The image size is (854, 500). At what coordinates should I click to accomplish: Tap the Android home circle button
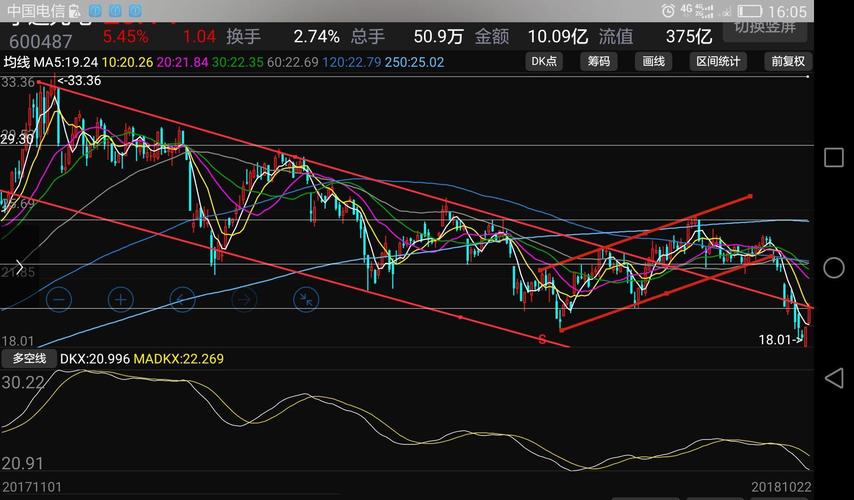[834, 268]
